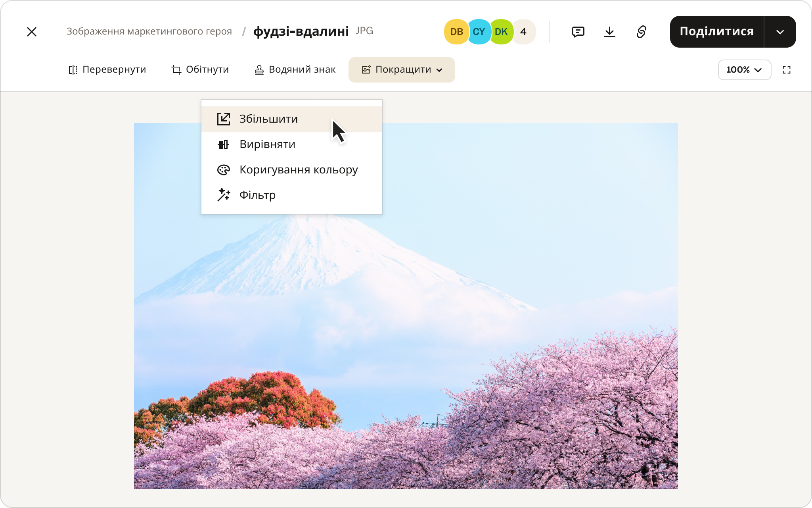Choose the Водяний знак watermark tool
Screen dimensions: 812x508
295,70
